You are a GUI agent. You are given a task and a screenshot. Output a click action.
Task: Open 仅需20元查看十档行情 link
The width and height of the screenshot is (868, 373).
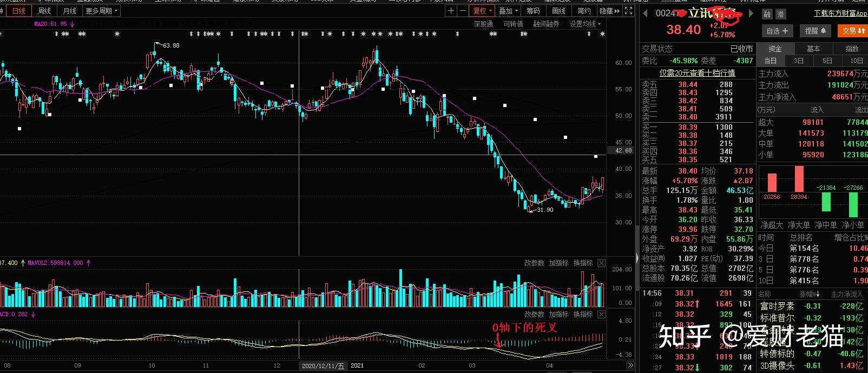[697, 73]
